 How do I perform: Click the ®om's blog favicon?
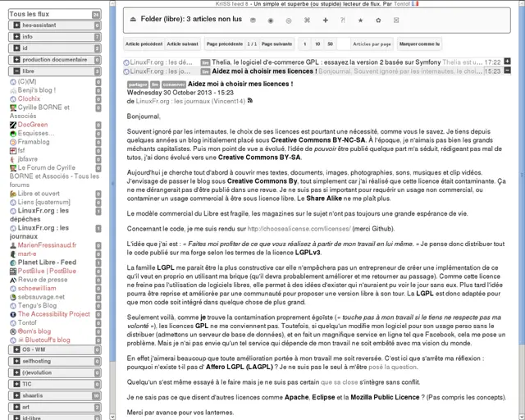click(x=13, y=331)
